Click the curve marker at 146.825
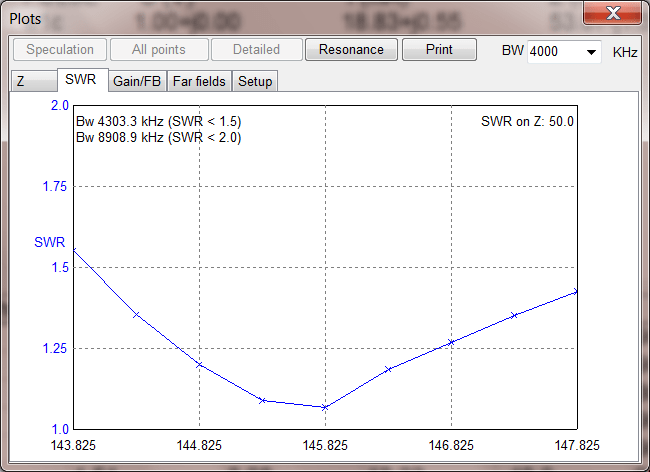Viewport: 650px width, 472px height. (x=451, y=342)
